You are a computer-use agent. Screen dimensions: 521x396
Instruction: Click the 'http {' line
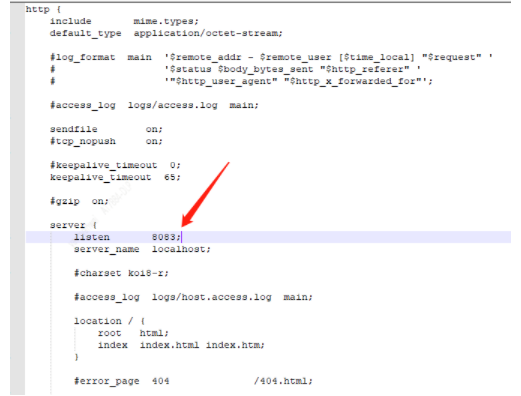coord(43,9)
